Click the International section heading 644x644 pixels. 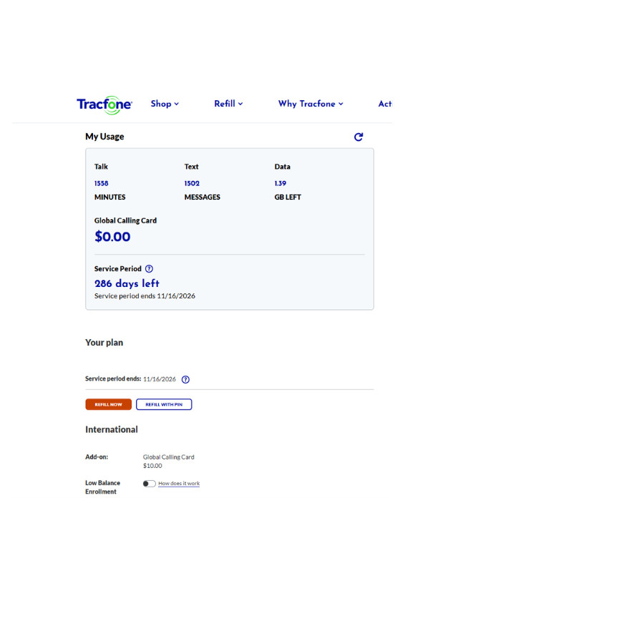(112, 429)
